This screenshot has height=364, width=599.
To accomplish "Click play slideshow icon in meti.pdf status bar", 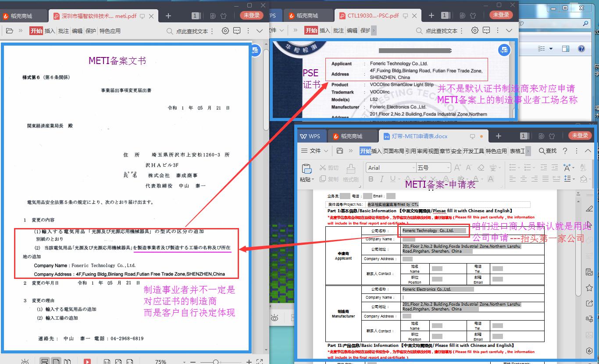I will [87, 361].
